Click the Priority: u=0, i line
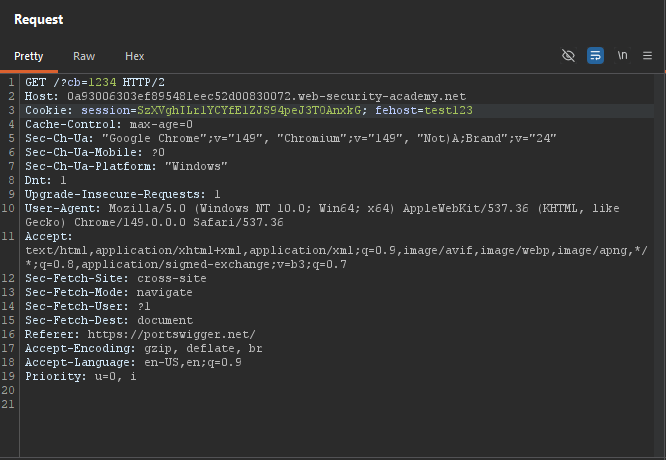The image size is (666, 460). click(81, 376)
